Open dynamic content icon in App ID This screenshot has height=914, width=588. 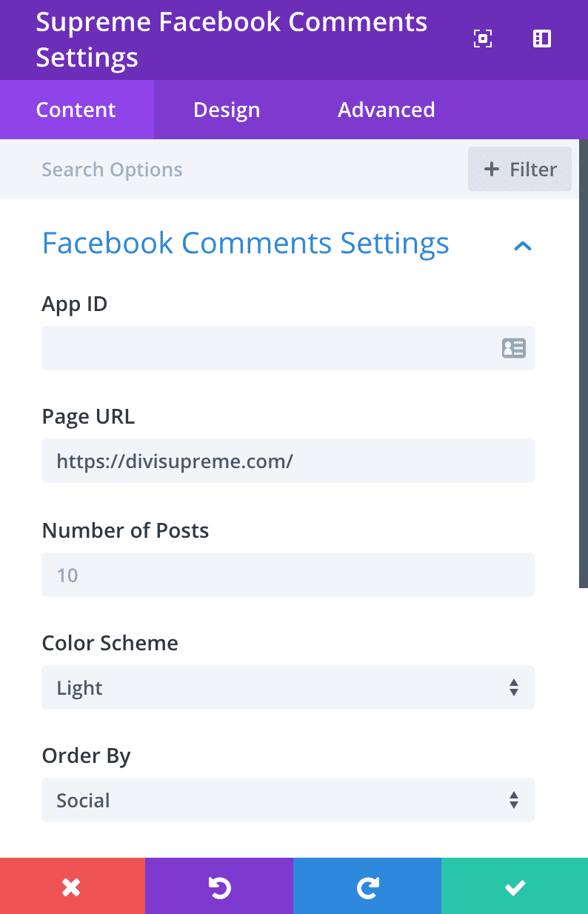coord(513,348)
